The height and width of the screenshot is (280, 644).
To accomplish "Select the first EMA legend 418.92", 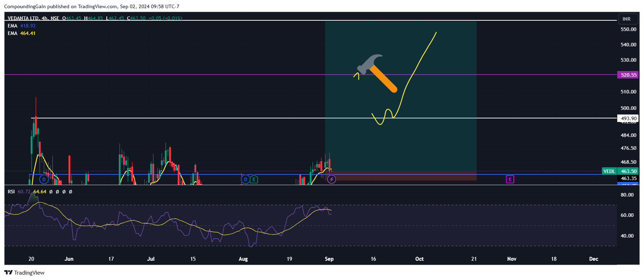I will pyautogui.click(x=22, y=26).
